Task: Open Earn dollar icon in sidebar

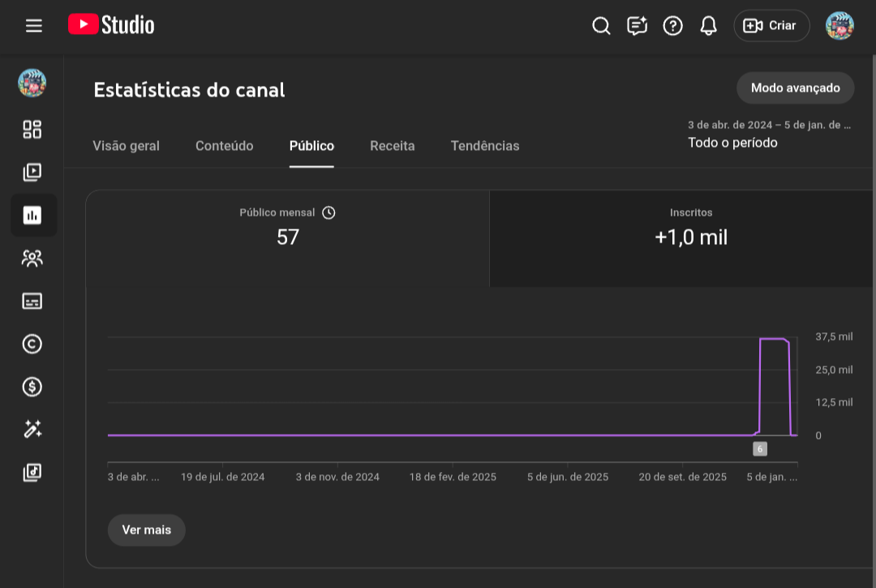Action: tap(32, 387)
